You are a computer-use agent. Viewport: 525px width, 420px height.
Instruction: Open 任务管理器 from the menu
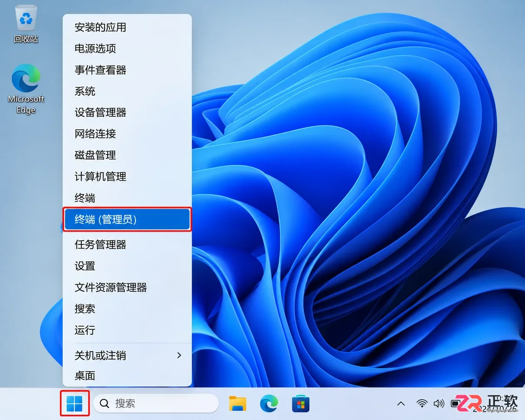127,245
